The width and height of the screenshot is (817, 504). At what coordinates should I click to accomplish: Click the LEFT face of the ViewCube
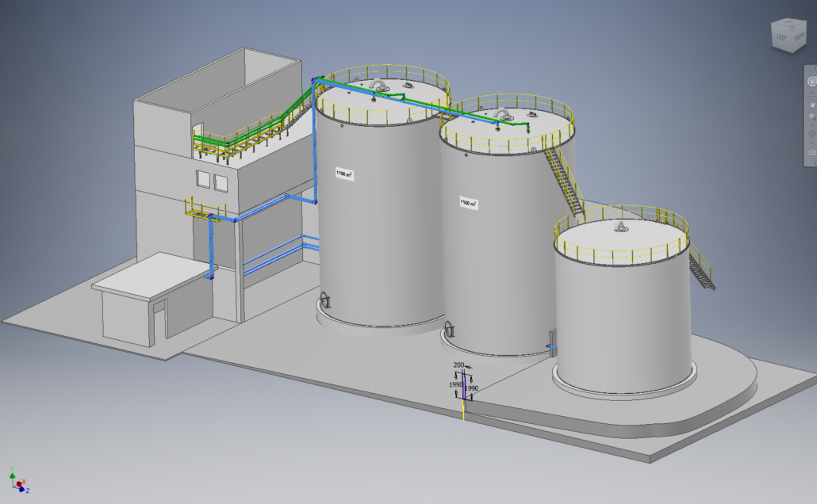[781, 37]
